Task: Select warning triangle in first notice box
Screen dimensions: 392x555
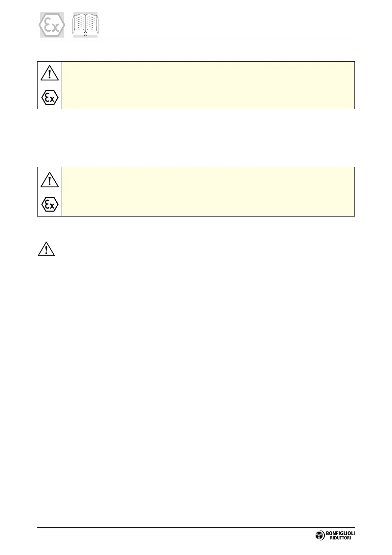Action: tap(50, 73)
